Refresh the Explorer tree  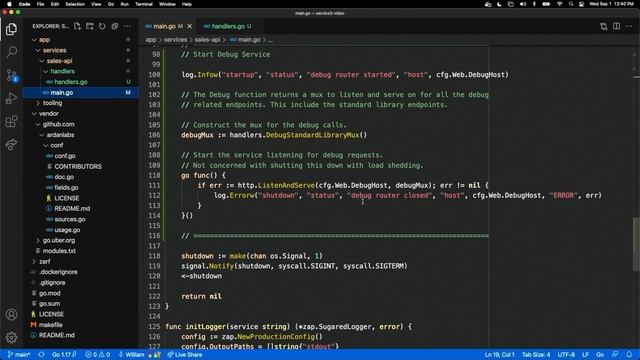click(x=102, y=26)
